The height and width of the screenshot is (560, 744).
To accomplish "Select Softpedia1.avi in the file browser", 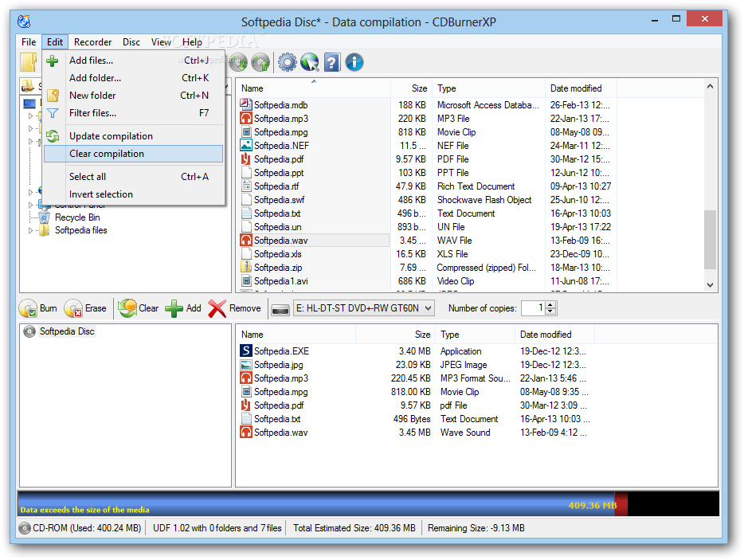I will 281,281.
